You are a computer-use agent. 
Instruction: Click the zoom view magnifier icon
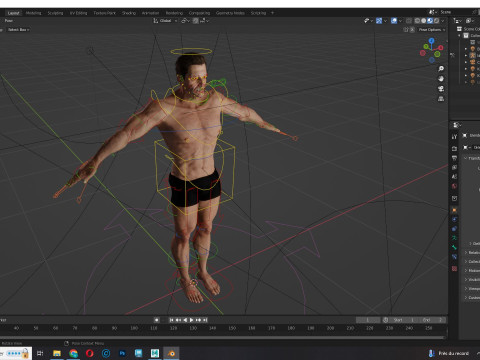[x=441, y=69]
